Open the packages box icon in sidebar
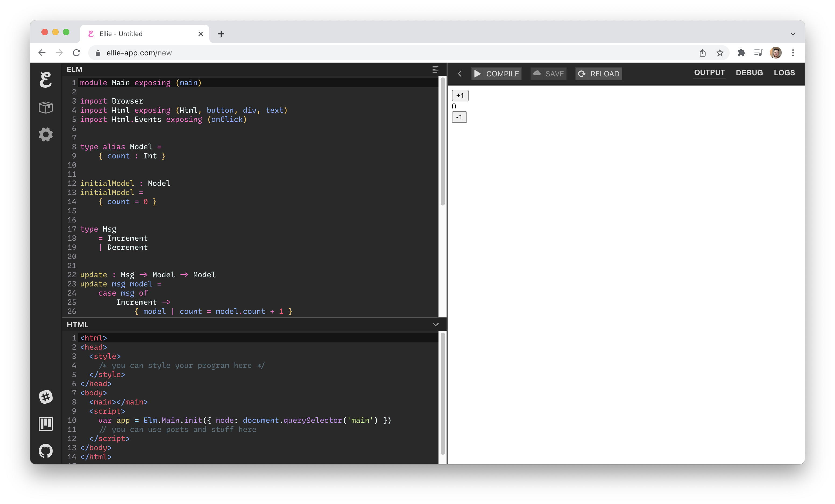 [46, 107]
